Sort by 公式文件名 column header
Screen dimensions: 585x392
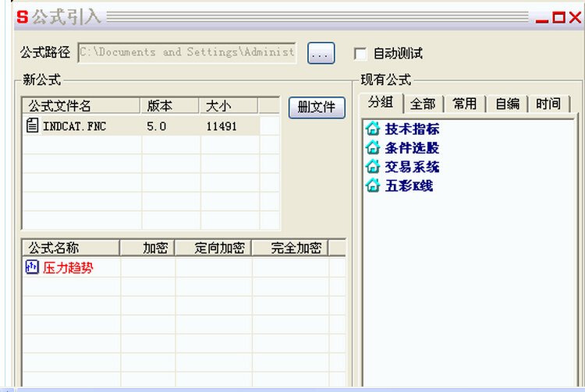click(x=81, y=106)
